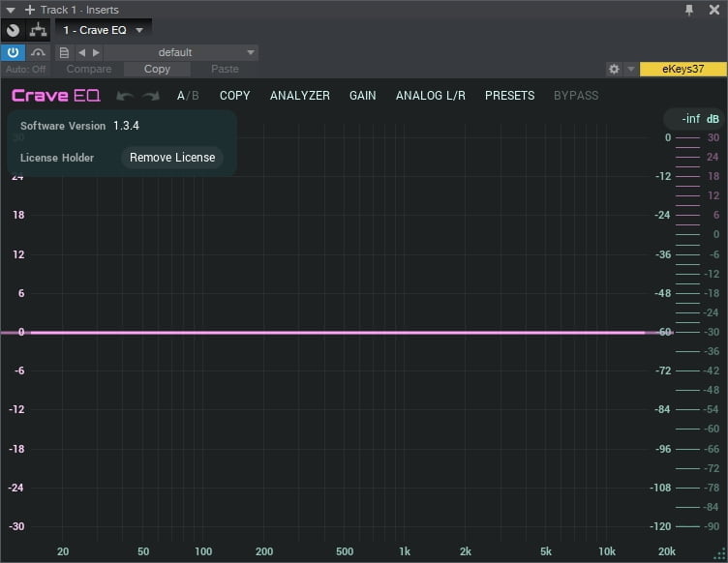This screenshot has height=563, width=728.
Task: Pin the plugin window
Action: click(689, 10)
